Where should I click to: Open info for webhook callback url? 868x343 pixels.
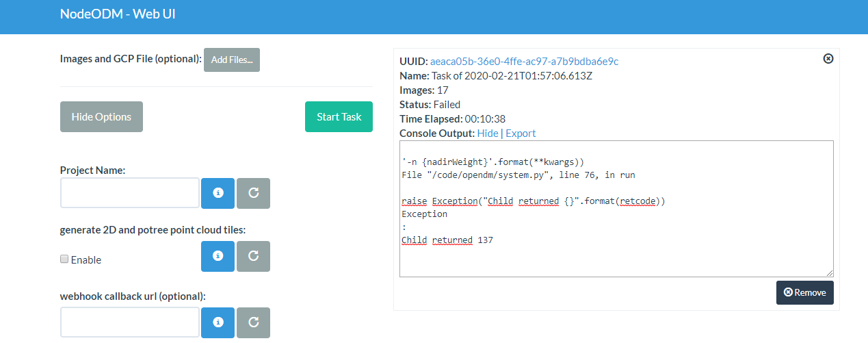tap(218, 322)
